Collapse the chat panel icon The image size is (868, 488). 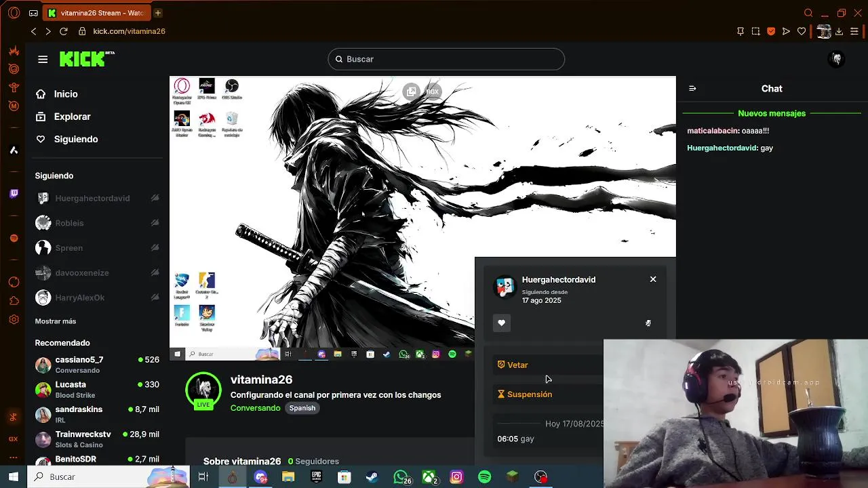[x=692, y=89]
